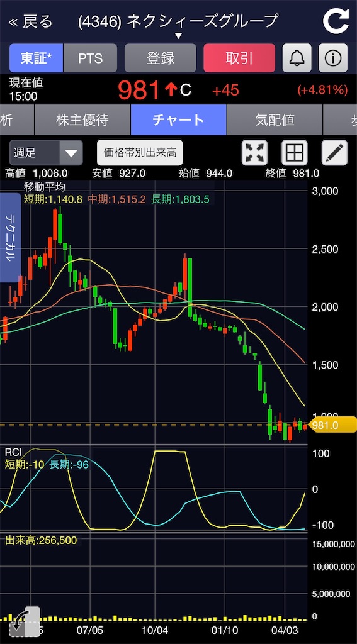
Task: Open the four-pane grid chart layout icon
Action: pos(295,153)
